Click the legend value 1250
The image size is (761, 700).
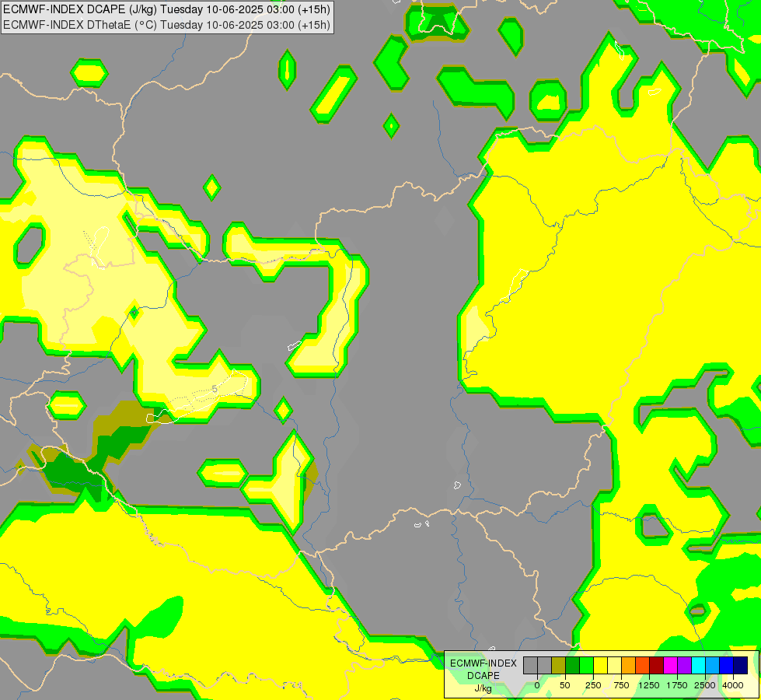[649, 685]
